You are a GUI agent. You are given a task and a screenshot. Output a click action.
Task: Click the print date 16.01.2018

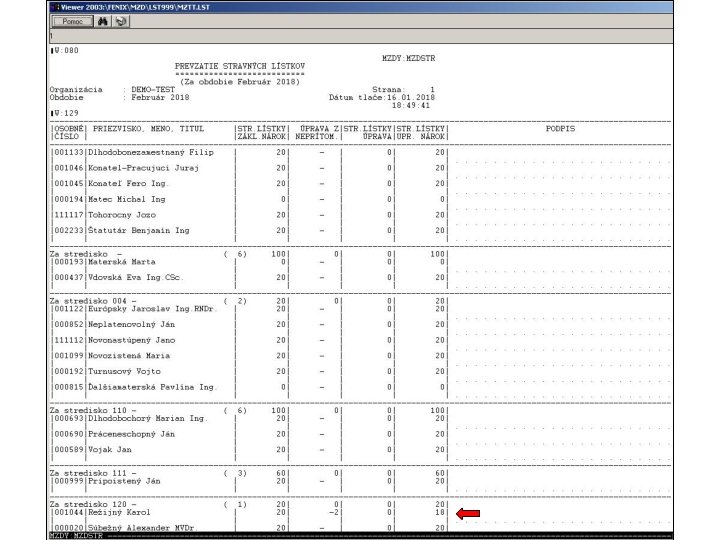pyautogui.click(x=411, y=97)
